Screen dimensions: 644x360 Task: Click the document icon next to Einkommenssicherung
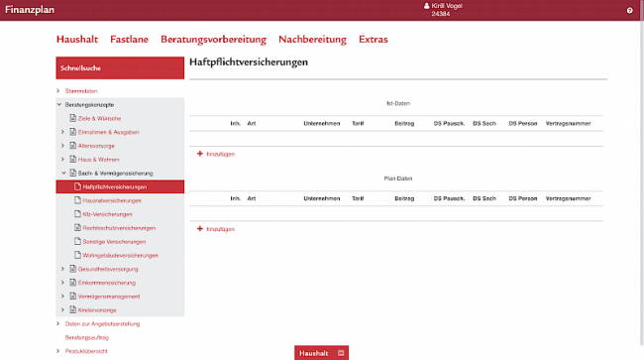click(72, 283)
